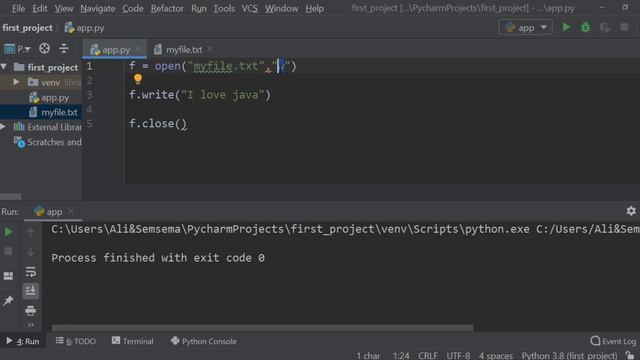Screen dimensions: 640x360
Task: Open Run panel settings gear
Action: [x=631, y=211]
